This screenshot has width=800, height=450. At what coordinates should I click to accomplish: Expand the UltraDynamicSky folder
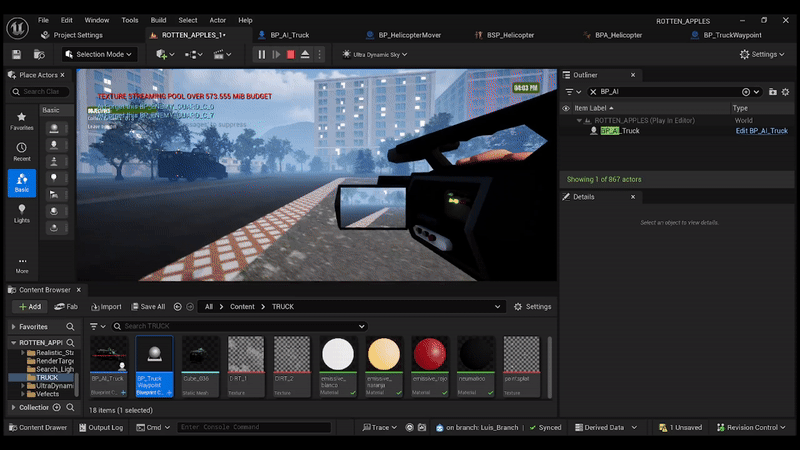click(23, 386)
